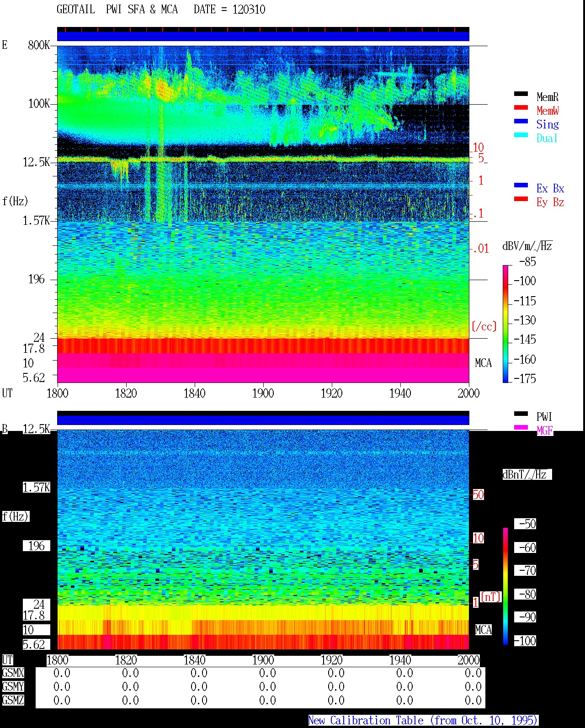The width and height of the screenshot is (585, 728).
Task: Select the GEOTAIL PWI SFA & MCA title
Action: (x=117, y=9)
